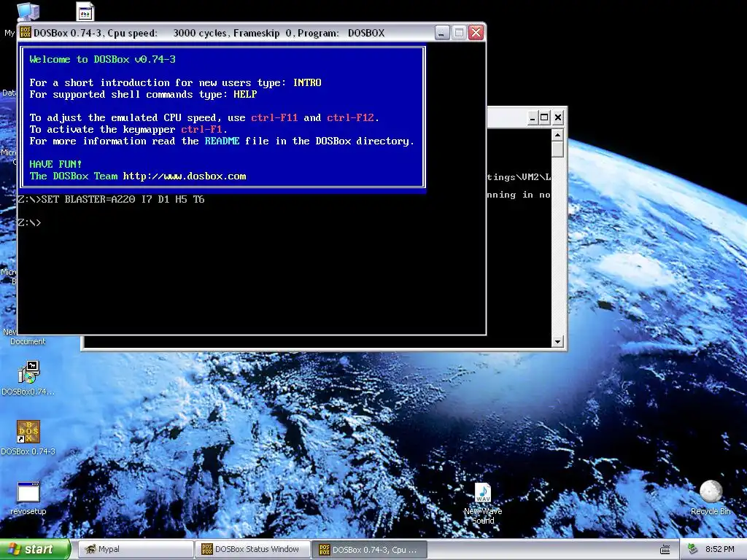The image size is (747, 560).
Task: Click Status Window scrollbar up arrow
Action: click(x=557, y=135)
